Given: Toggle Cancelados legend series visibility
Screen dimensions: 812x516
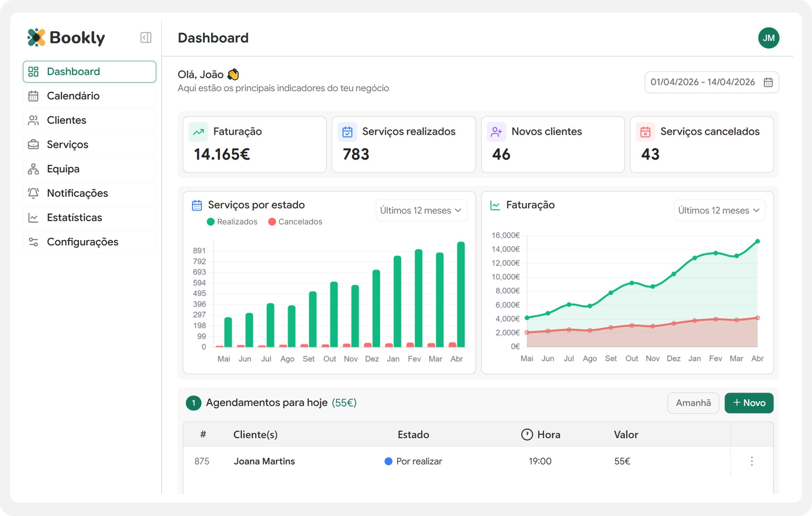Looking at the screenshot, I should click(x=295, y=222).
